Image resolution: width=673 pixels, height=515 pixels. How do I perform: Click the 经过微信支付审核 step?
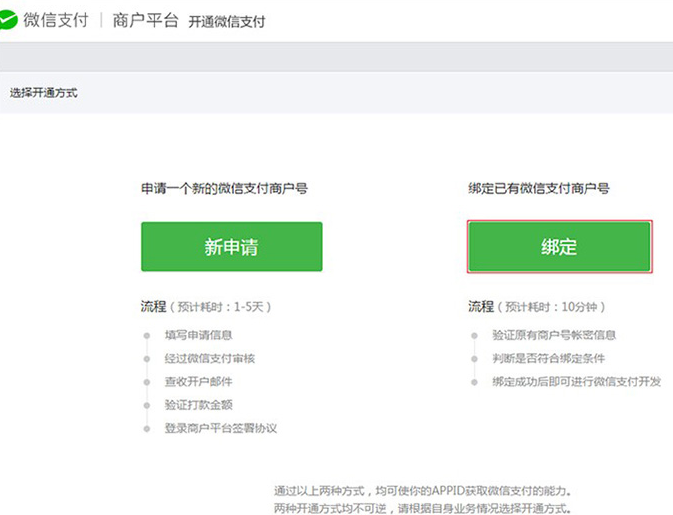click(210, 358)
